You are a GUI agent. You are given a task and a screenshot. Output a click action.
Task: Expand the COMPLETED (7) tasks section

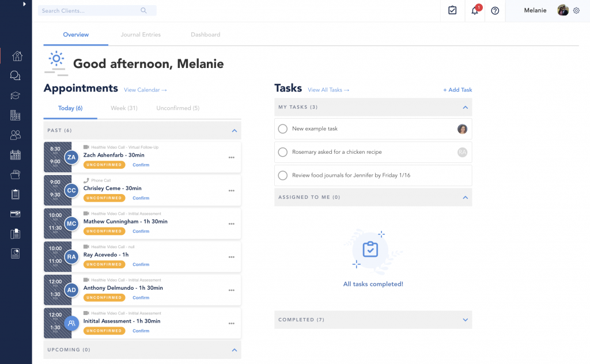pos(466,320)
